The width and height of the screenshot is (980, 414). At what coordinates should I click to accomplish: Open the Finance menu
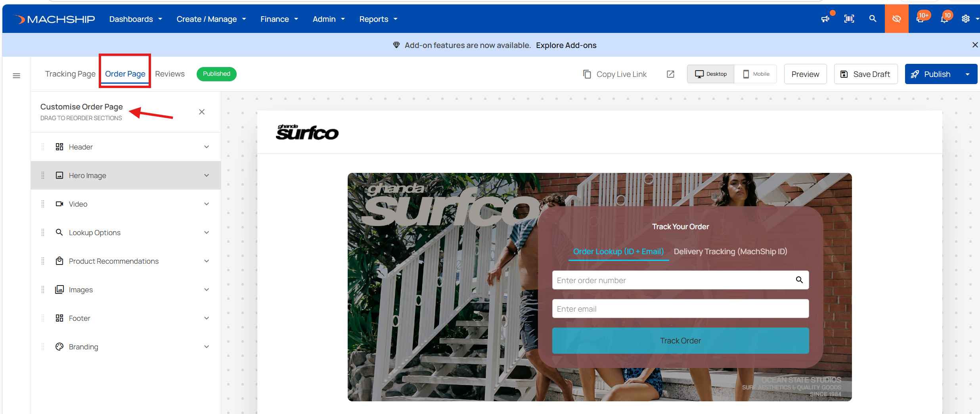(279, 19)
